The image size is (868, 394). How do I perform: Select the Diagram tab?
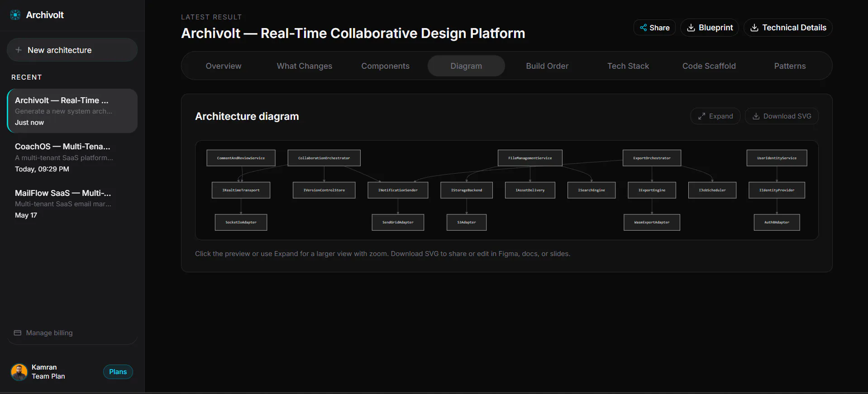pos(466,66)
